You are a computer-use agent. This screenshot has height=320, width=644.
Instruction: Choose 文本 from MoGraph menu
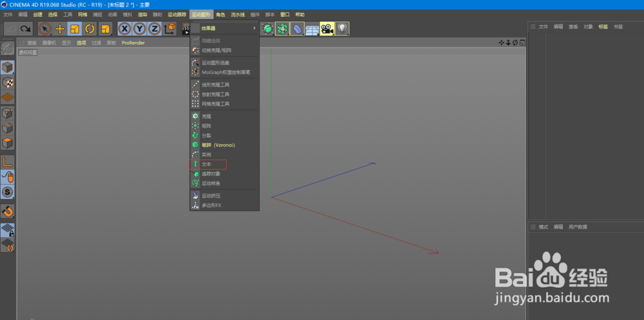click(x=225, y=164)
